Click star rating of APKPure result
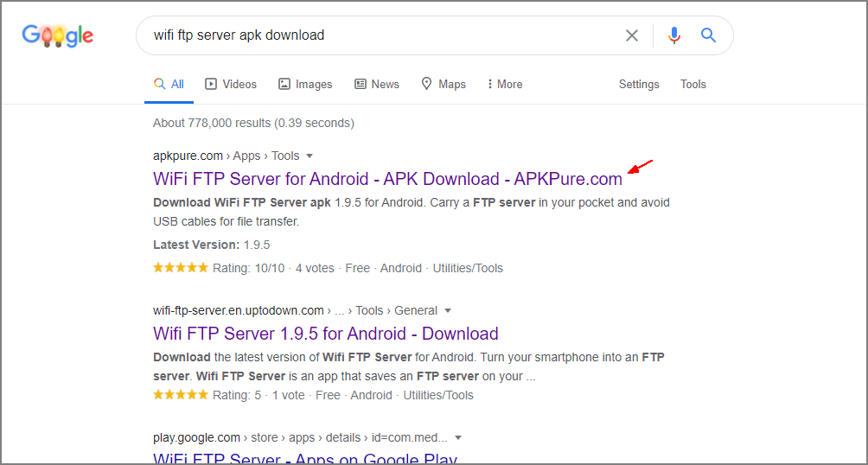 (181, 268)
